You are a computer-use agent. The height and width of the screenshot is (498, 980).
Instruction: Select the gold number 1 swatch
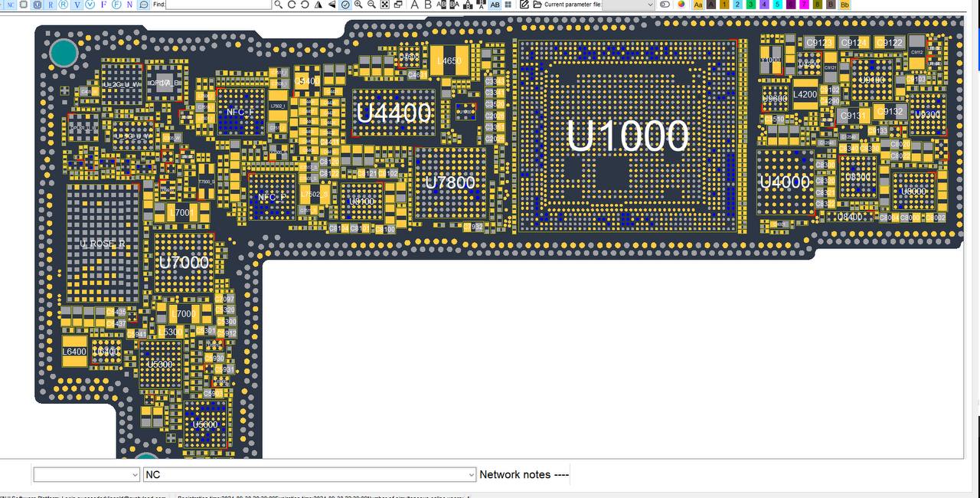tap(724, 5)
